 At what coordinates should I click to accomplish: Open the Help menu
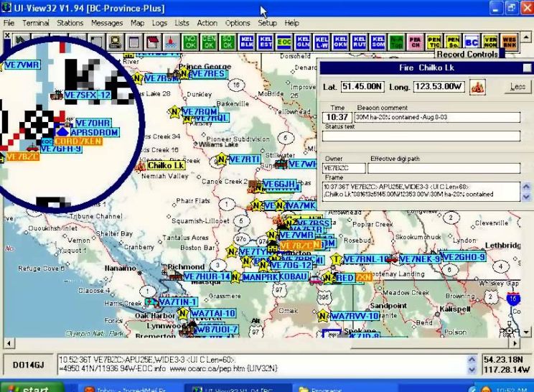(x=292, y=23)
